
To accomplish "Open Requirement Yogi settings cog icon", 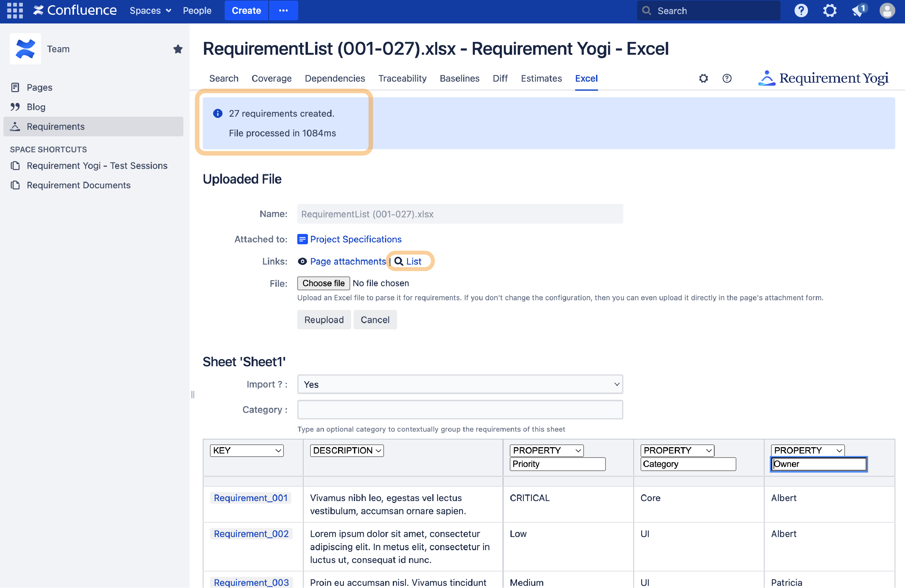I will pos(703,78).
